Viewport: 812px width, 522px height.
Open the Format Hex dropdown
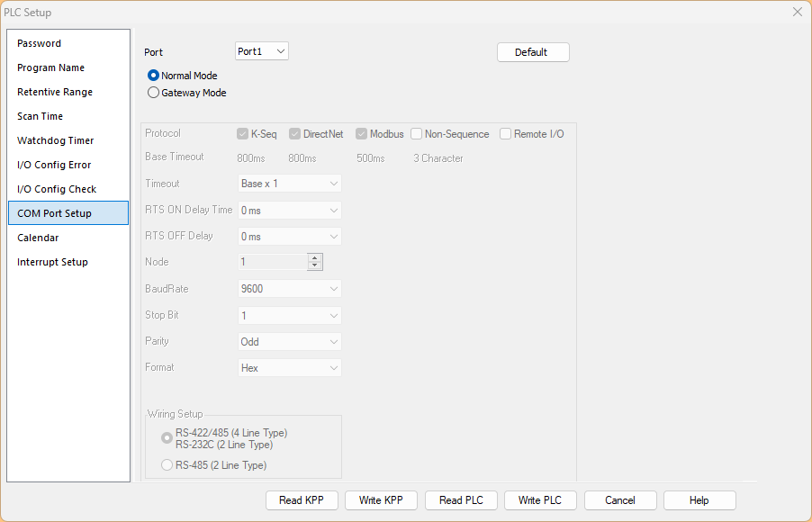(x=290, y=368)
